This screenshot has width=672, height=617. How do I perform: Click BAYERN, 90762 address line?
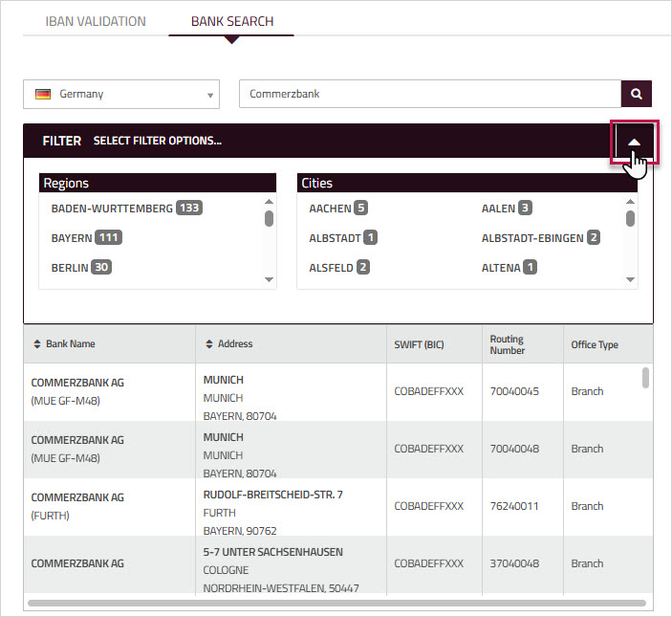[x=240, y=531]
